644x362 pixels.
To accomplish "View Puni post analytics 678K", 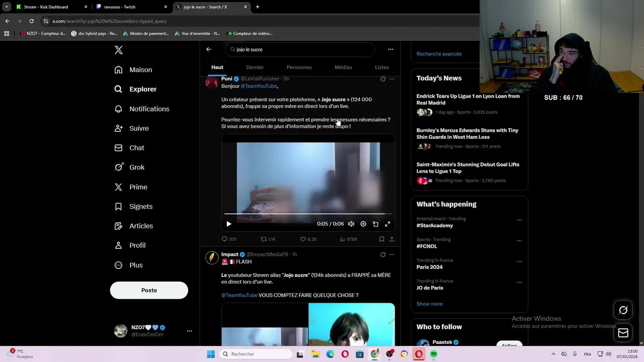I will point(349,239).
